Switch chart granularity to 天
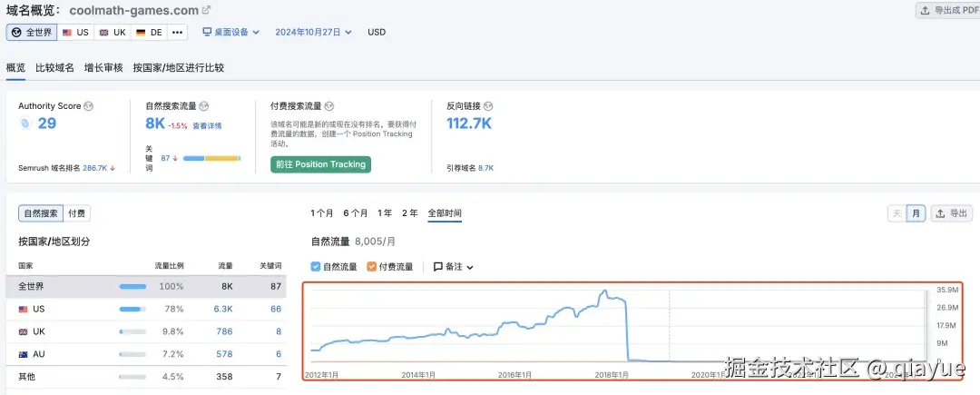Screen dimensions: 980x395 pos(897,213)
